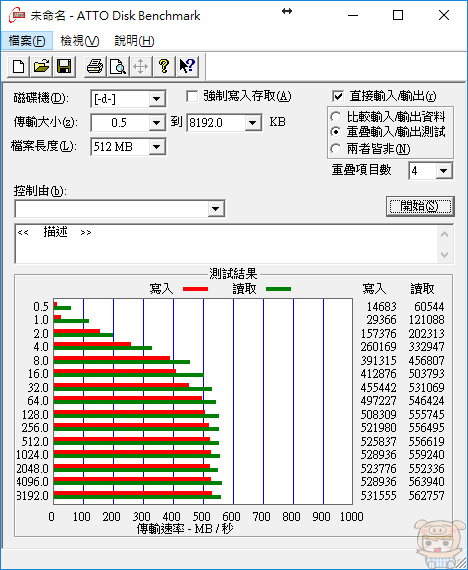Viewport: 468px width, 570px height.
Task: Click the 讀取 column header above values
Action: tap(423, 289)
